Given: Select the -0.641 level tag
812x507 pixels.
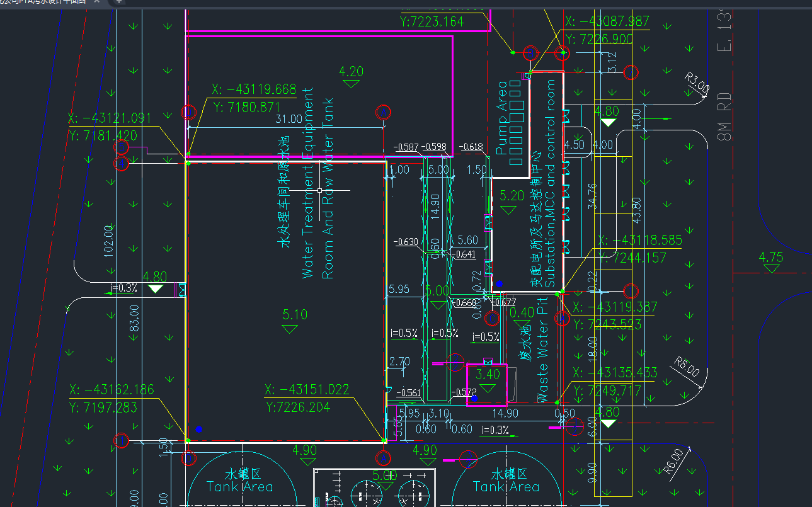Looking at the screenshot, I should pos(464,254).
